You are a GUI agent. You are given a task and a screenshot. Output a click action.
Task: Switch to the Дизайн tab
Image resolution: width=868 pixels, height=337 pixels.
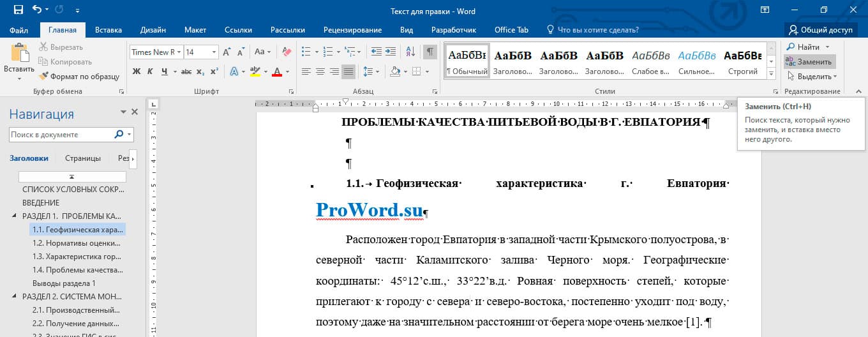pos(153,30)
